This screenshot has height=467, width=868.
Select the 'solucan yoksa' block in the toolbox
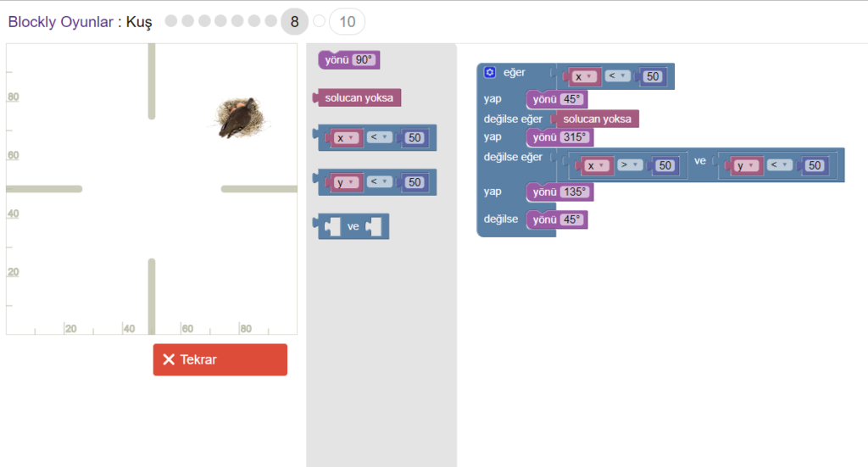click(359, 98)
